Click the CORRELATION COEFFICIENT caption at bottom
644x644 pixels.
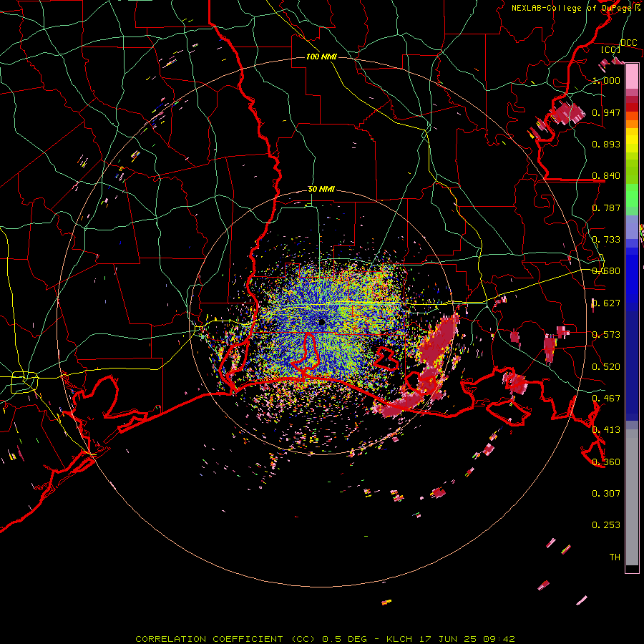tap(325, 639)
